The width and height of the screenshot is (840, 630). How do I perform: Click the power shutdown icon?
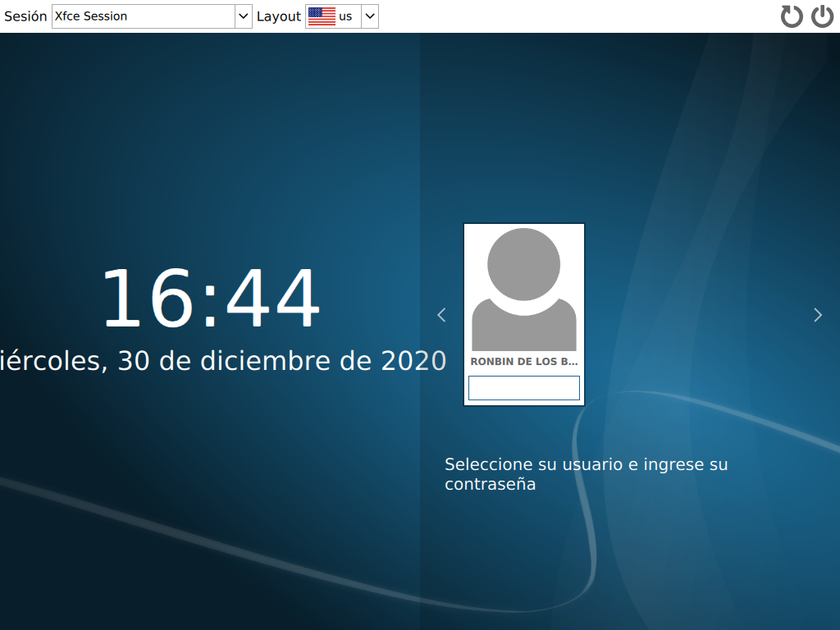[x=822, y=16]
